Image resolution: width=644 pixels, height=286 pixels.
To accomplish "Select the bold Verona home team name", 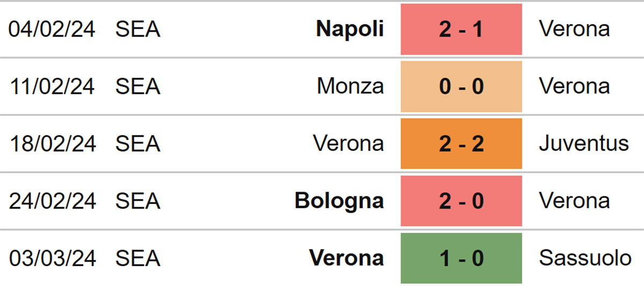I will tap(347, 259).
